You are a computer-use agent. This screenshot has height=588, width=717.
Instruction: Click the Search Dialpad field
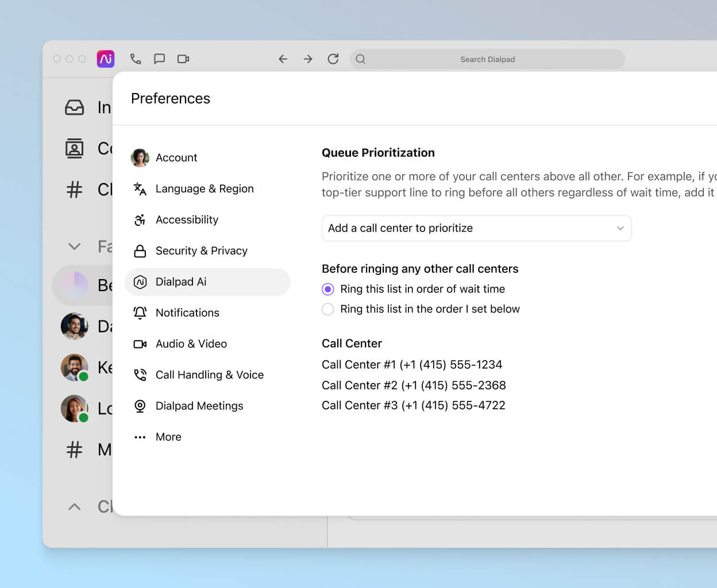pos(487,59)
